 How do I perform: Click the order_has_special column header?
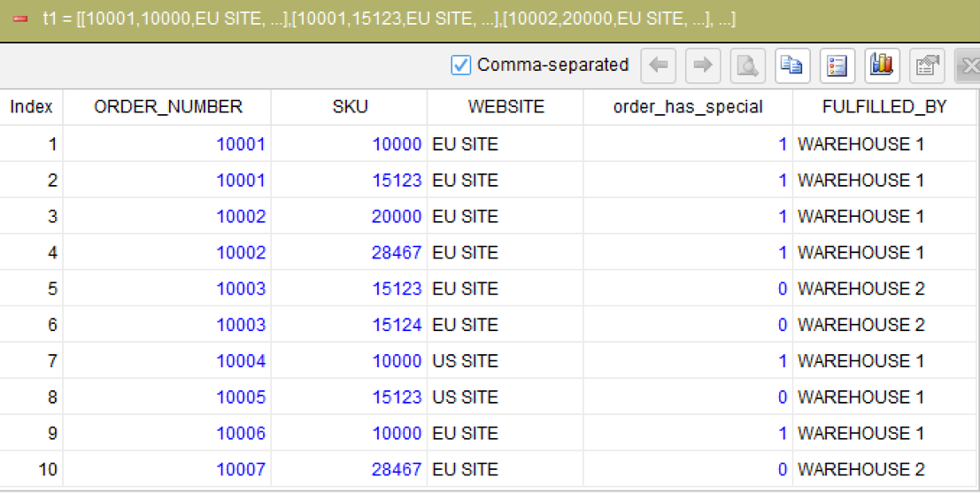pyautogui.click(x=688, y=107)
